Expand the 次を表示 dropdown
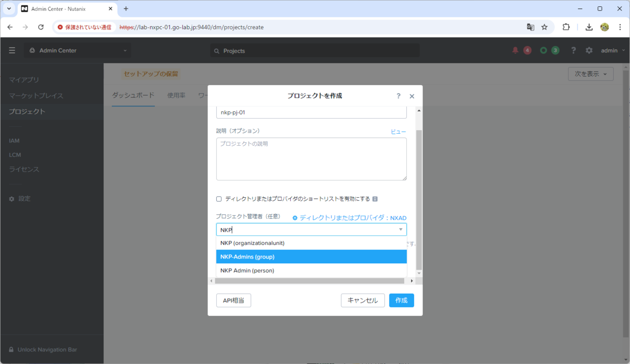This screenshot has height=364, width=630. click(x=591, y=74)
